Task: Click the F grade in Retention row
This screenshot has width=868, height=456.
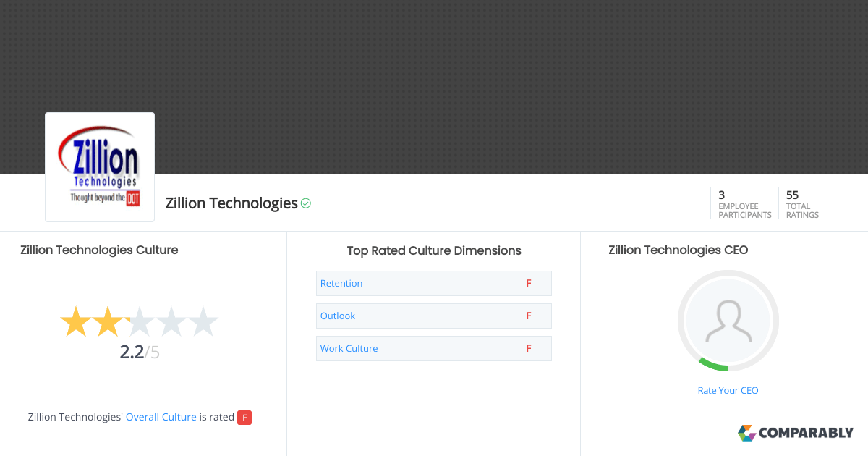Action: 529,283
